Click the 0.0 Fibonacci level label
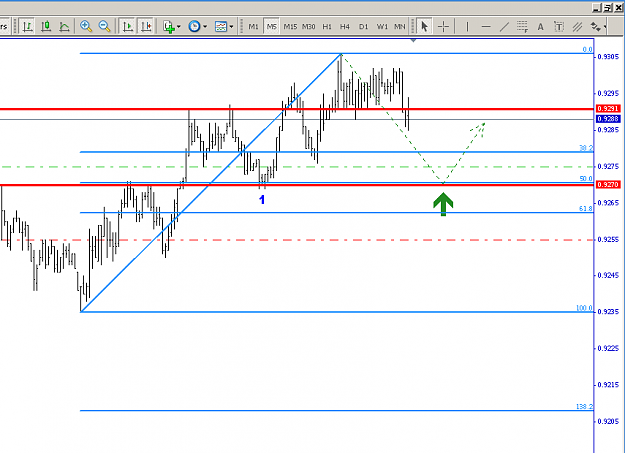Image resolution: width=625 pixels, height=453 pixels. (588, 49)
